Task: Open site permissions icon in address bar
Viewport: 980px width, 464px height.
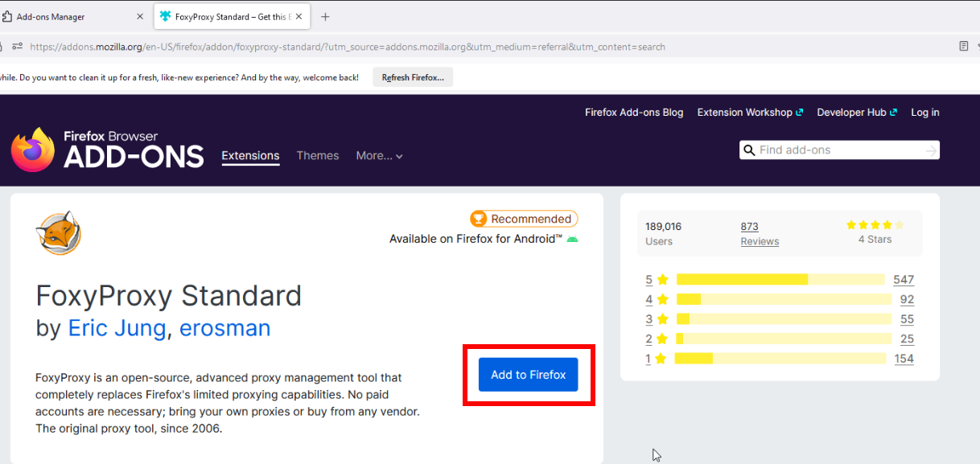Action: 16,47
